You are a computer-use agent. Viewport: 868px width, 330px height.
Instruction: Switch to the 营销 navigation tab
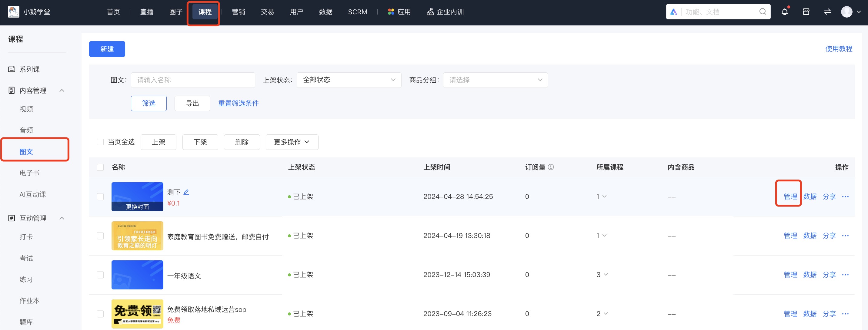click(238, 12)
